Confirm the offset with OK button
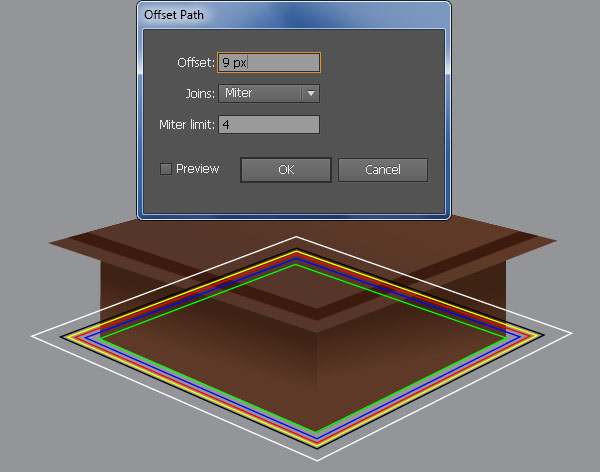 (286, 170)
